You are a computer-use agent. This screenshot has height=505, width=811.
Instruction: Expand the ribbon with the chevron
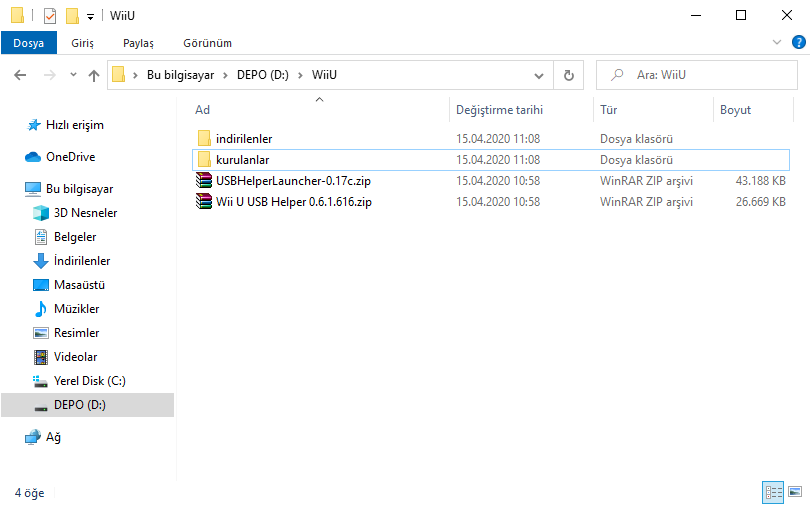[778, 43]
